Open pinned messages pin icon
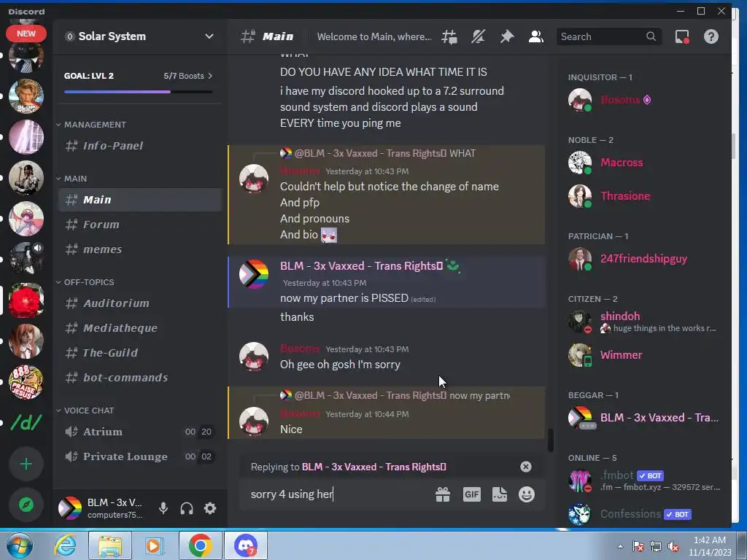 (x=507, y=36)
